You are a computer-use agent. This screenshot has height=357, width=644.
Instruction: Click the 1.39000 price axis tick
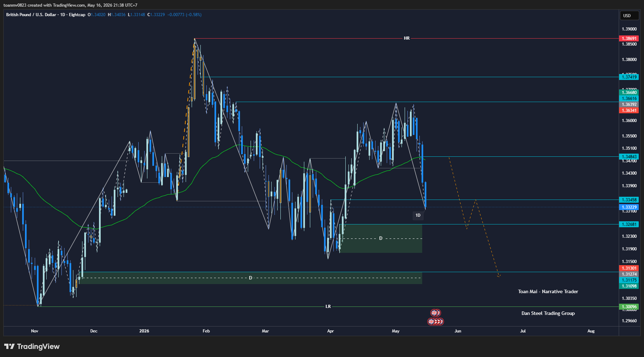[629, 29]
